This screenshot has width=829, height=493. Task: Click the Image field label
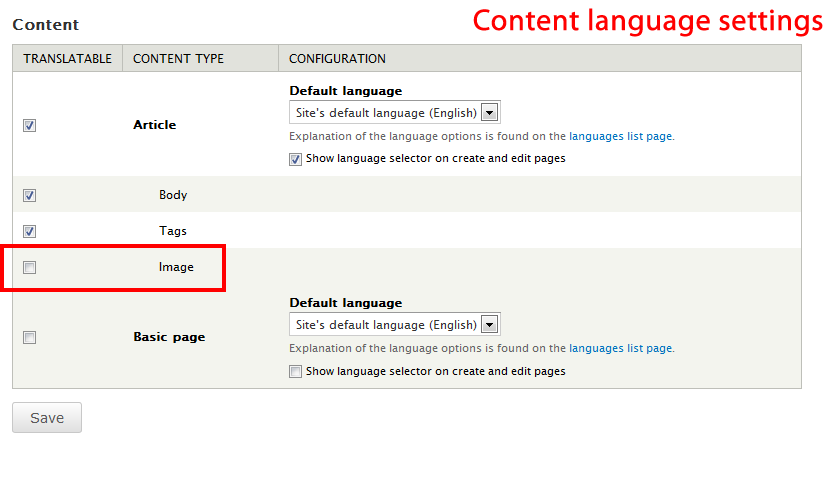click(176, 267)
